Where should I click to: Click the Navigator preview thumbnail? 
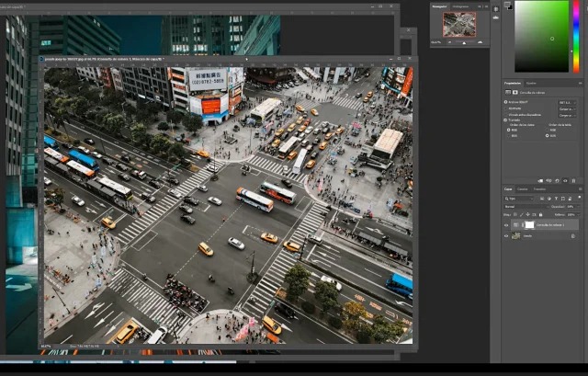[459, 24]
